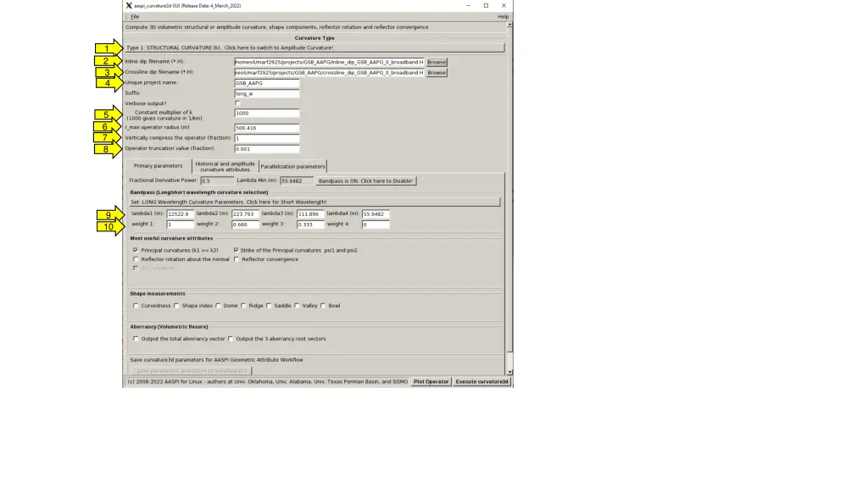Edit the Suffix field
Image resolution: width=868 pixels, height=488 pixels.
click(x=266, y=93)
